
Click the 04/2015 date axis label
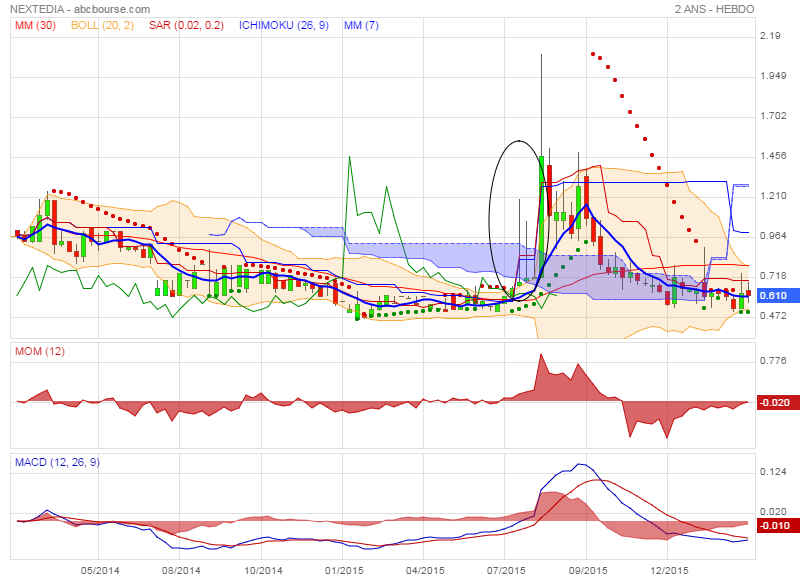(425, 570)
